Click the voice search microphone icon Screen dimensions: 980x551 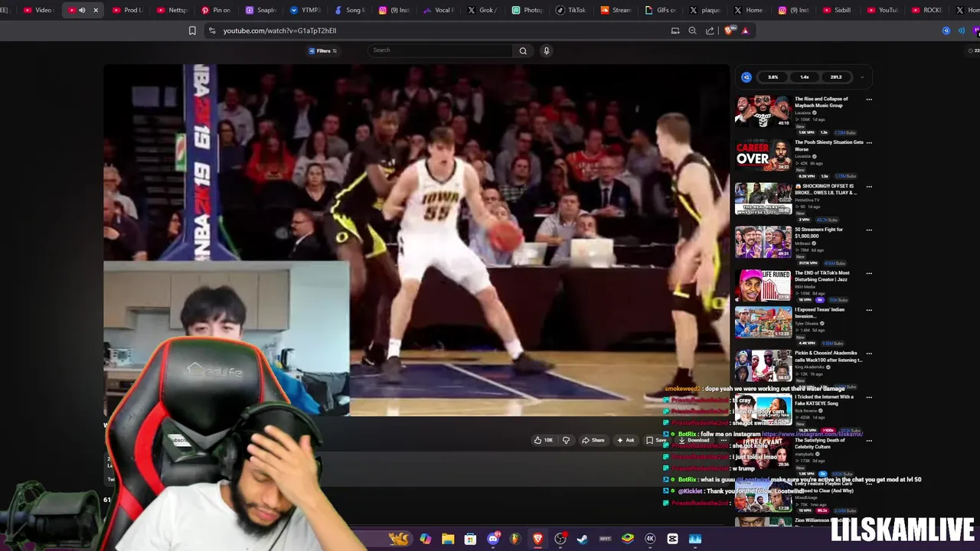pyautogui.click(x=546, y=51)
